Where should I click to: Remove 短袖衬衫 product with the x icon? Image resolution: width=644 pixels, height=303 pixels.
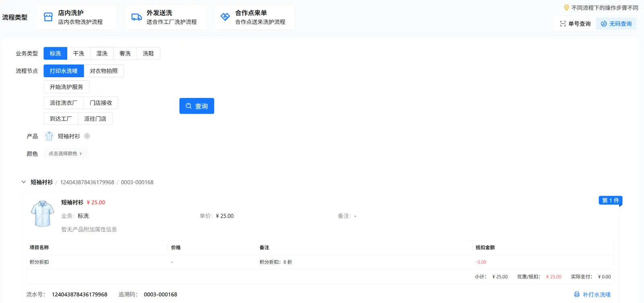click(x=87, y=136)
